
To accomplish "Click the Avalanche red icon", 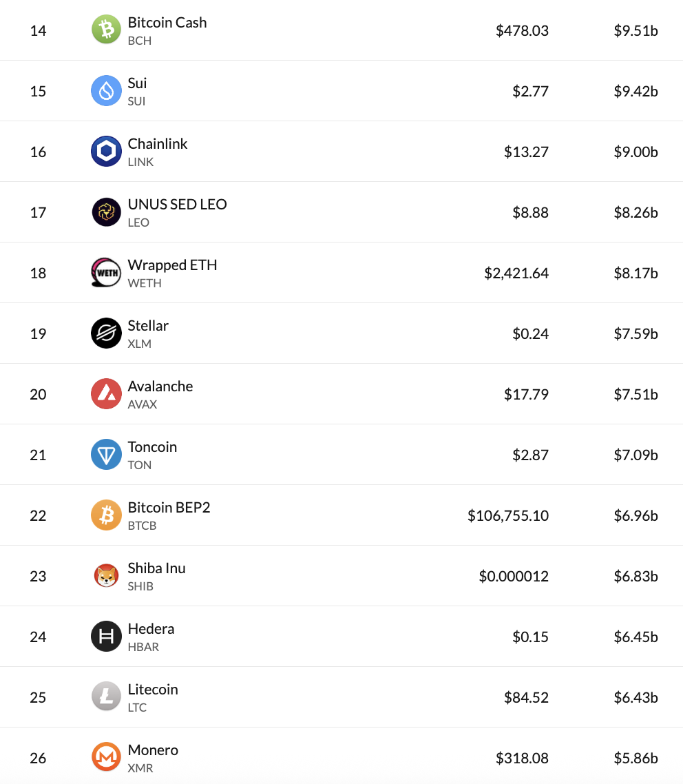I will (106, 394).
